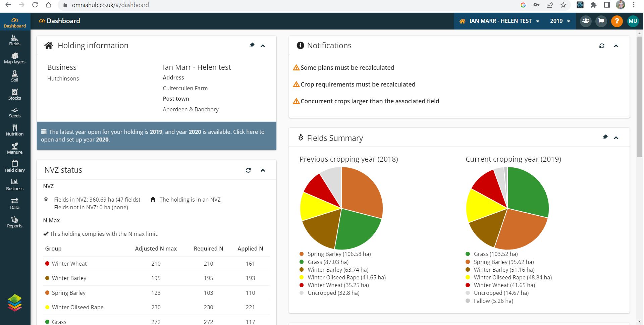Open the 'is in an NVZ' link
The image size is (644, 325).
[x=206, y=200]
